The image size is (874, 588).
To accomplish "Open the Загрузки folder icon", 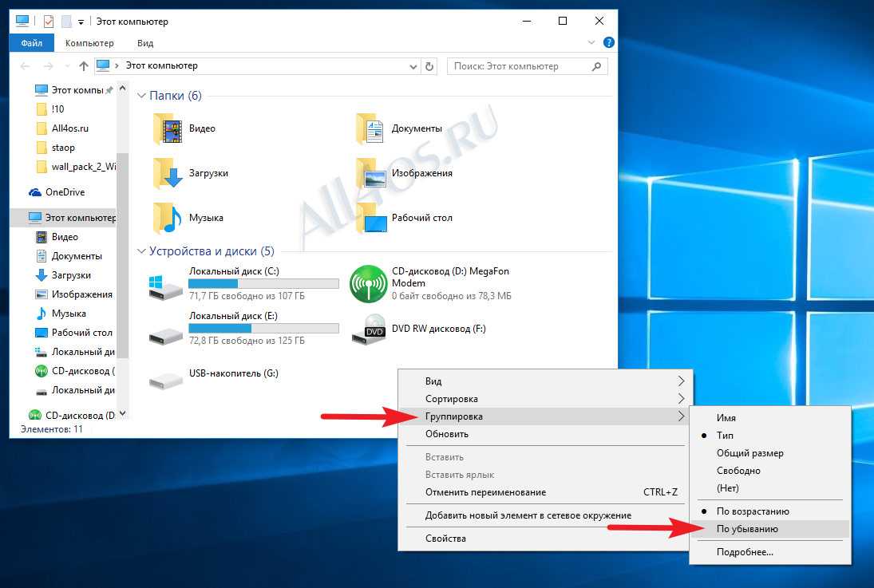I will pyautogui.click(x=168, y=173).
